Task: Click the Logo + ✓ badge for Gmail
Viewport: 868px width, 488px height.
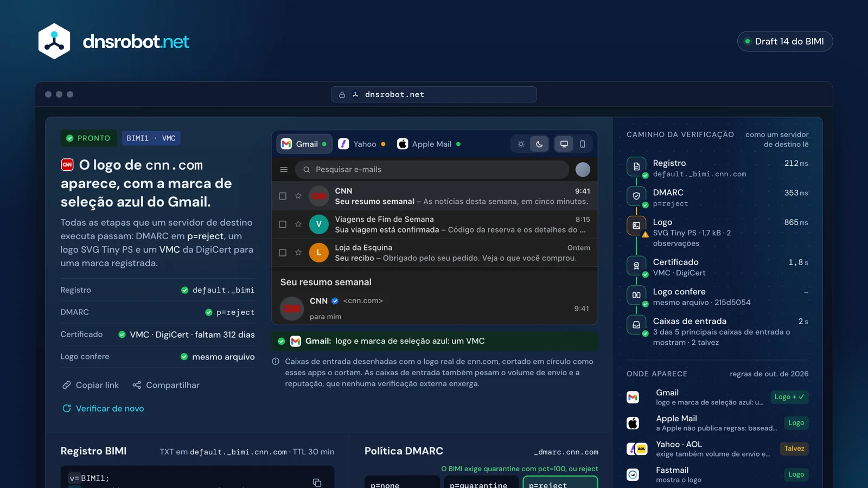Action: [x=789, y=397]
